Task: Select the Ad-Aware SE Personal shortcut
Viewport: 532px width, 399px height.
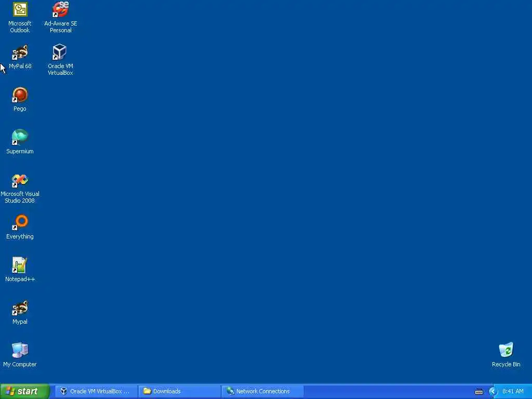Action: [60, 18]
